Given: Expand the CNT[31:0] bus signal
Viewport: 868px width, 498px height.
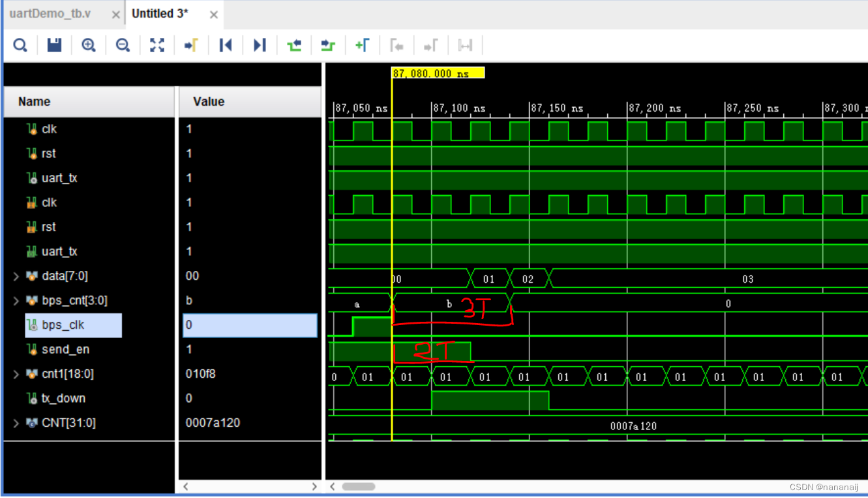Looking at the screenshot, I should (16, 423).
